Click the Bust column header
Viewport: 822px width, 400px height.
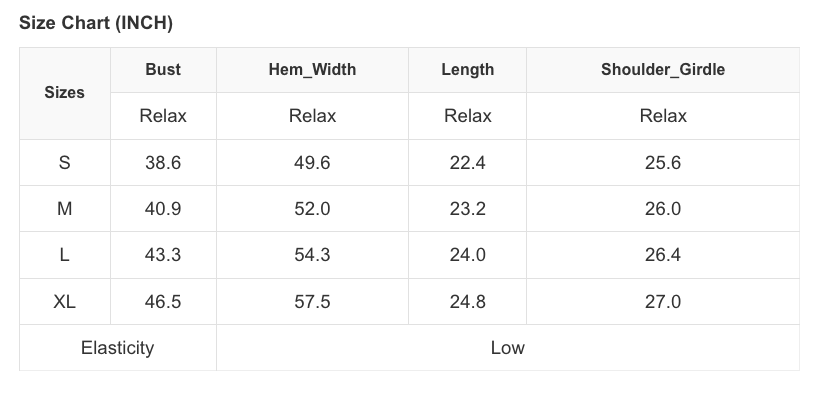pyautogui.click(x=163, y=70)
